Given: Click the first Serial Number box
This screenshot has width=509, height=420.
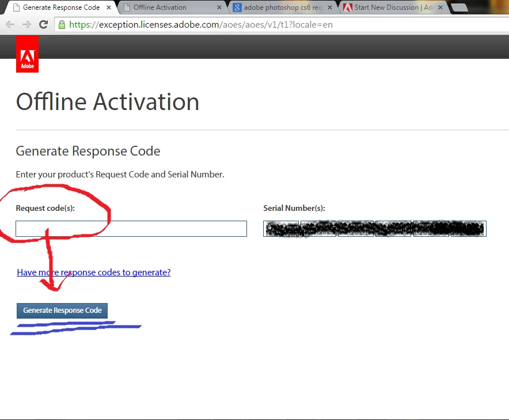Looking at the screenshot, I should tap(281, 229).
